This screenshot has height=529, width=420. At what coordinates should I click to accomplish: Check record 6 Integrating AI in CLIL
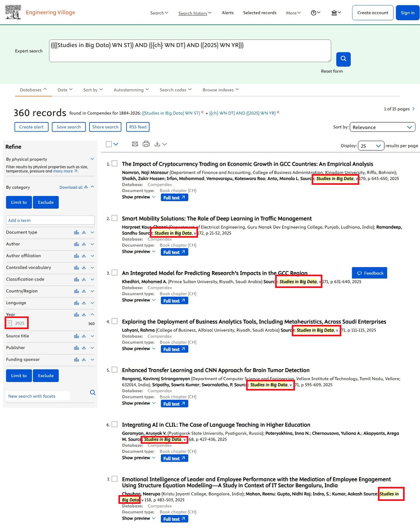pos(114,425)
